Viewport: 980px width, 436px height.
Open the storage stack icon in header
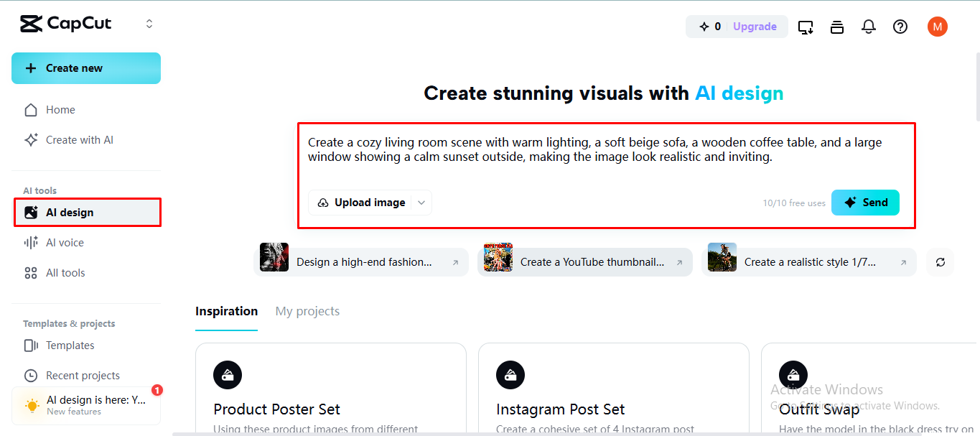click(x=837, y=27)
